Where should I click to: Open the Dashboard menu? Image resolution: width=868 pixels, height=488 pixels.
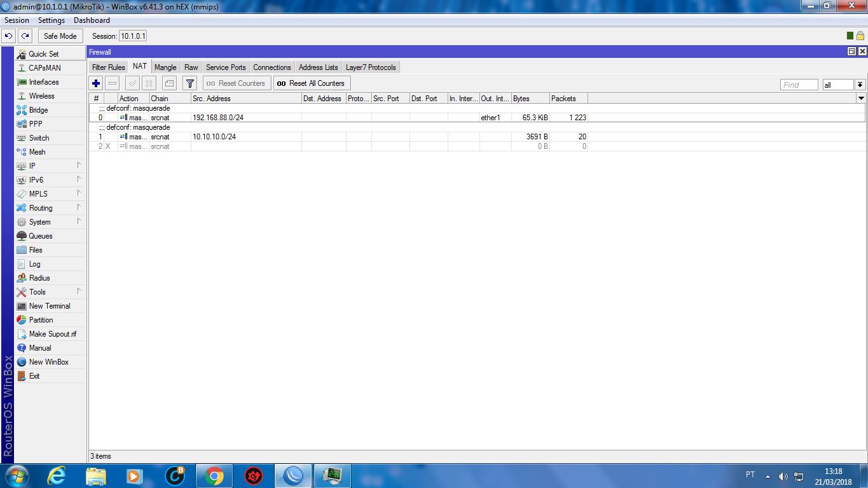(x=92, y=20)
